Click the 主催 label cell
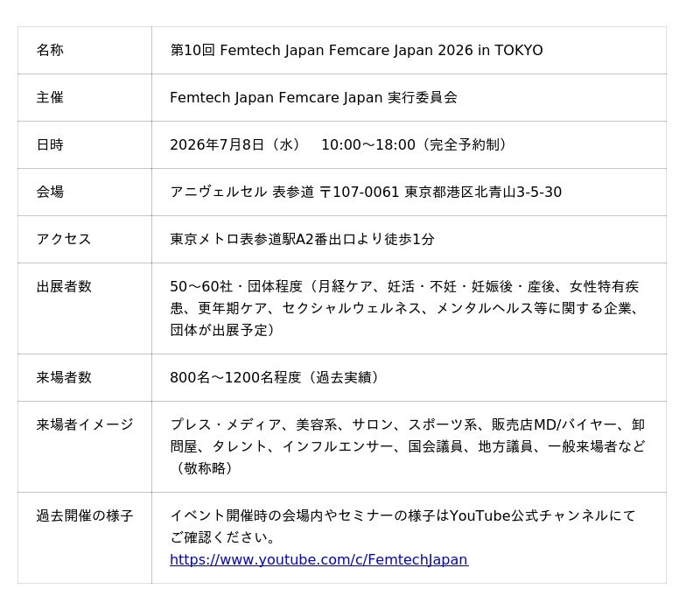This screenshot has height=610, width=700. (x=50, y=97)
